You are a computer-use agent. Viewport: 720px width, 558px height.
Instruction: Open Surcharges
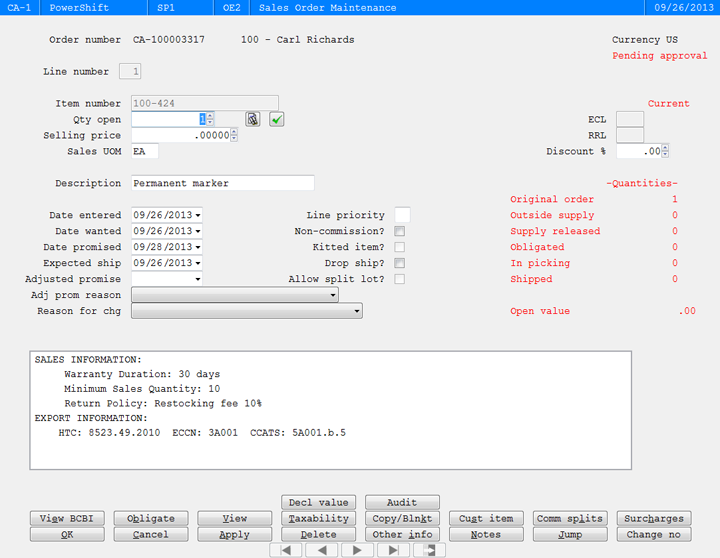coord(654,519)
